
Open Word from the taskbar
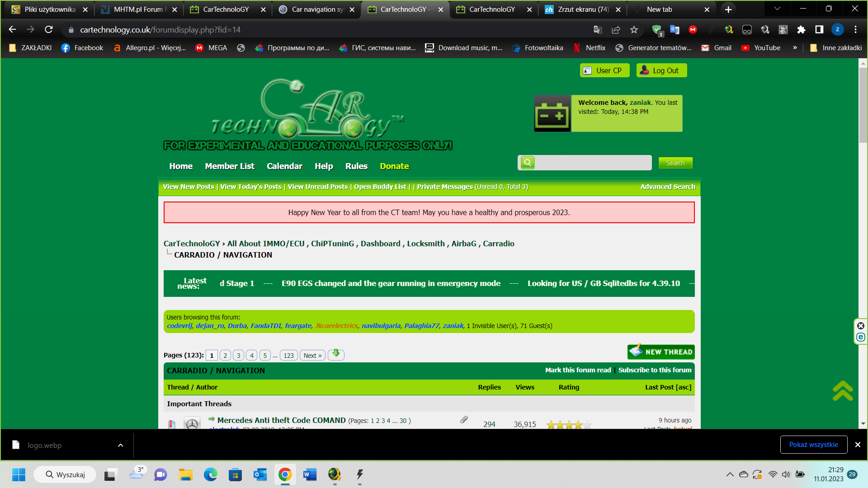310,474
